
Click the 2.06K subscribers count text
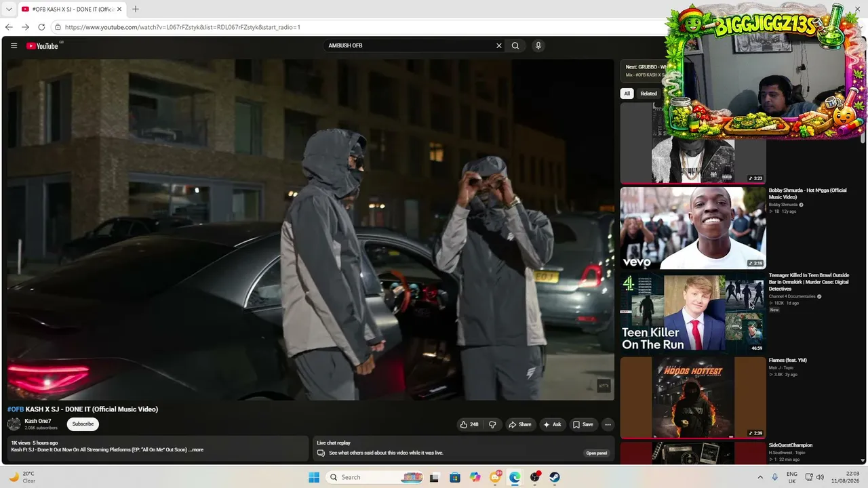coord(41,428)
